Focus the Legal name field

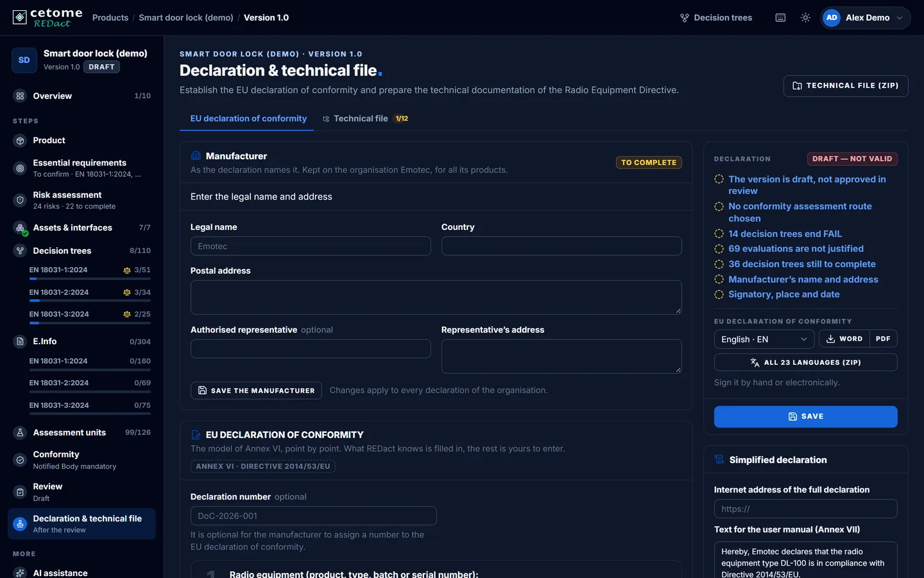[x=311, y=246]
